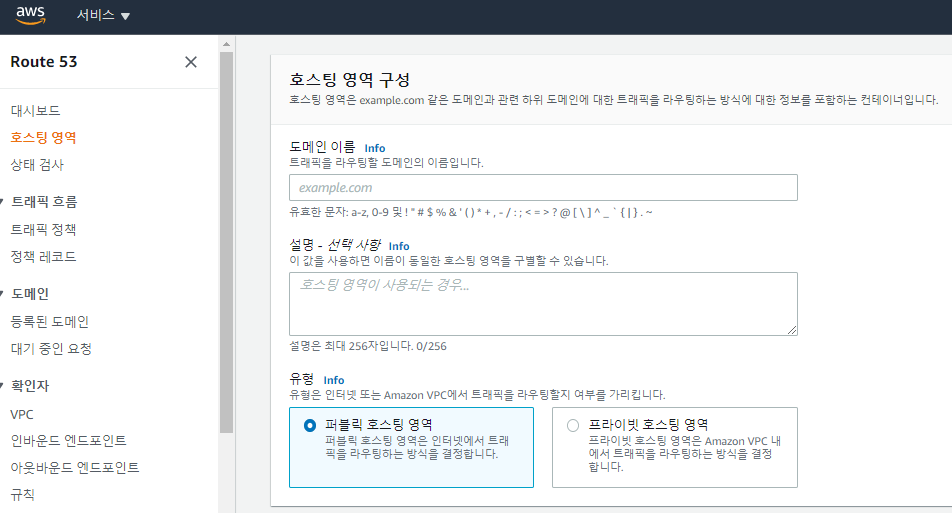Open Info link next to 설명
This screenshot has width=952, height=513.
pos(399,246)
